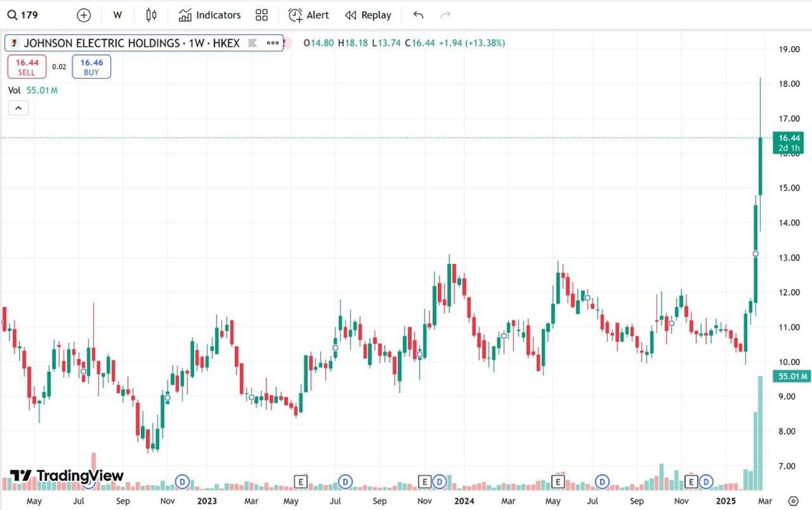Undo the last chart action
The width and height of the screenshot is (812, 510).
point(418,15)
